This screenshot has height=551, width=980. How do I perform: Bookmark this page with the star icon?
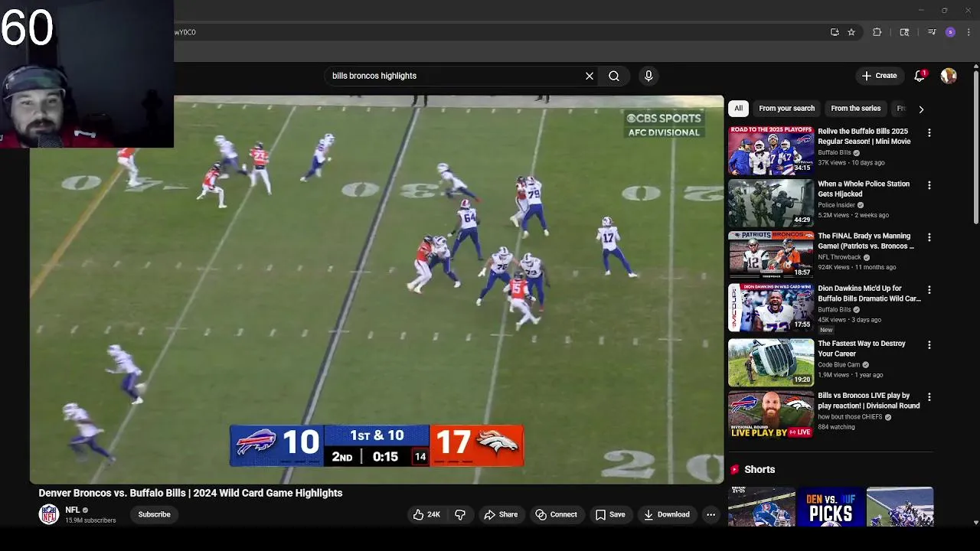click(x=851, y=32)
